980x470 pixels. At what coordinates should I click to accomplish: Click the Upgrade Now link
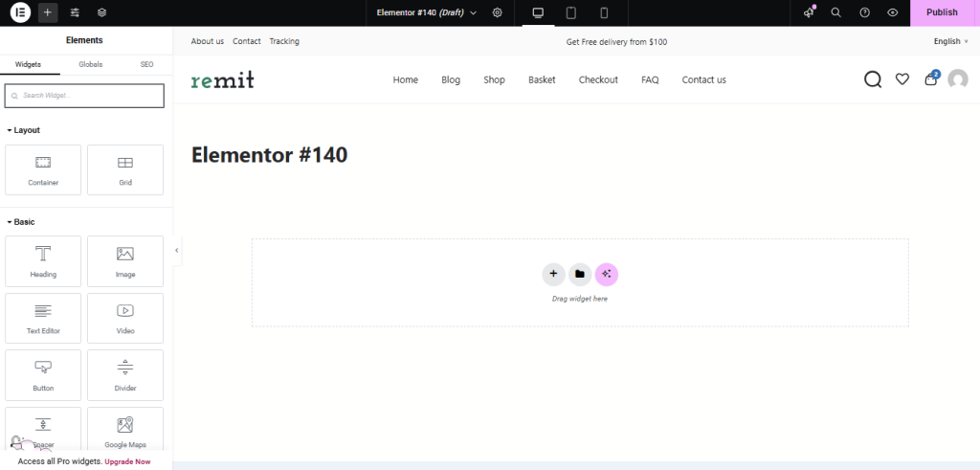(x=127, y=461)
